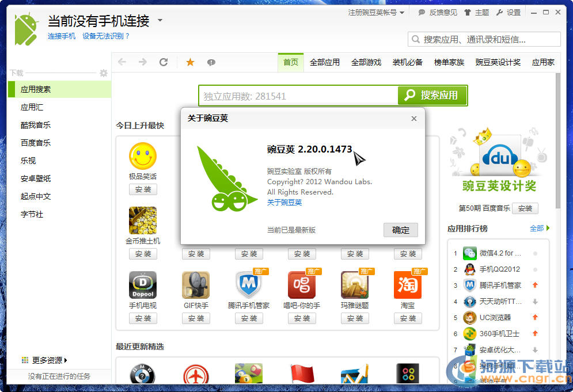Open the 唱吧 red app icon
The width and height of the screenshot is (573, 392).
pos(302,285)
